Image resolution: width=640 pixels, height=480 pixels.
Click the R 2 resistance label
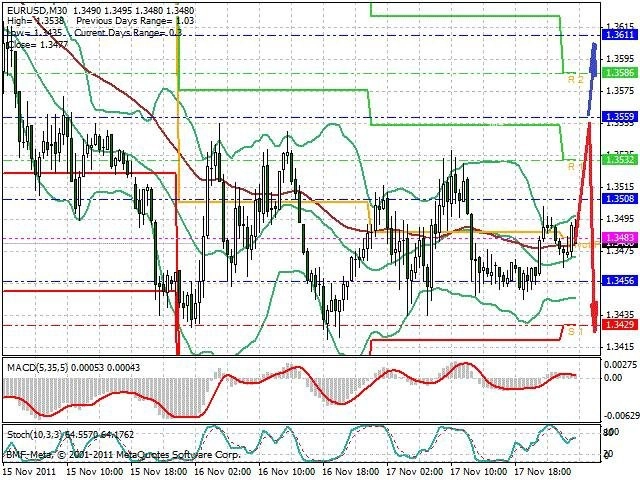coord(576,79)
